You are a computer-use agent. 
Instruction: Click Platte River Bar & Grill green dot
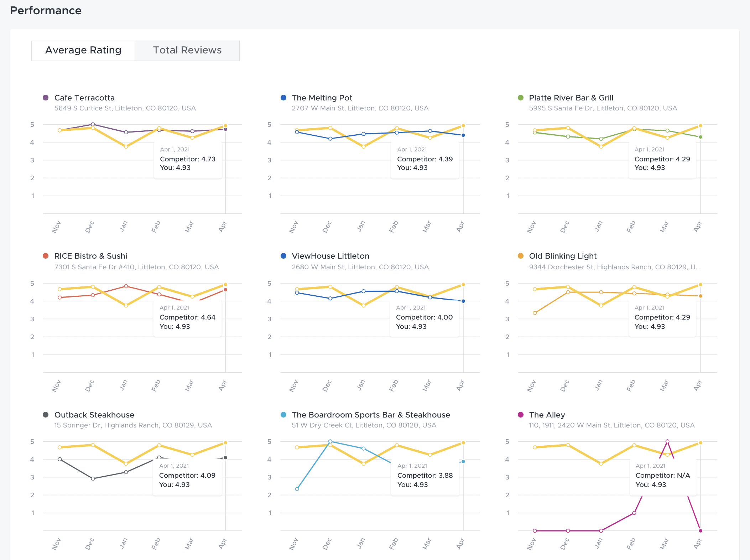point(521,98)
